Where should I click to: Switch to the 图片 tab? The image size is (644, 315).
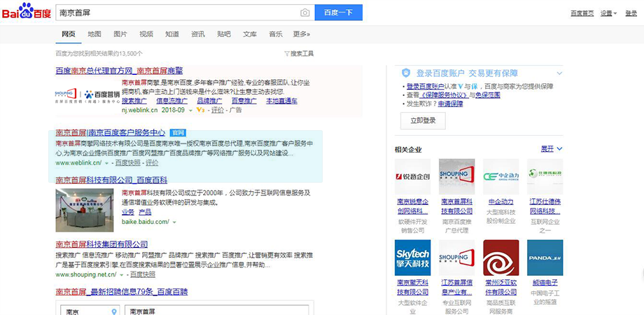click(x=120, y=34)
